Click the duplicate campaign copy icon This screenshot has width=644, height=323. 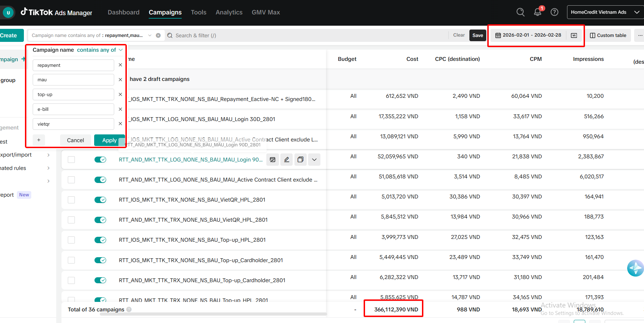(x=300, y=160)
